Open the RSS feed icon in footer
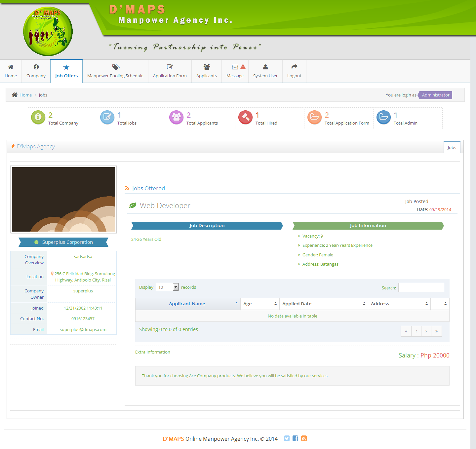 pyautogui.click(x=304, y=438)
